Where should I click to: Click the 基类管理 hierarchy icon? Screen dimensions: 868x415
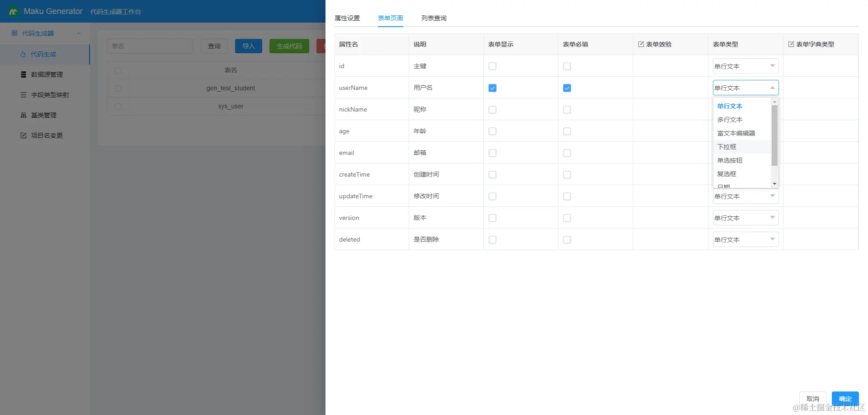point(24,115)
